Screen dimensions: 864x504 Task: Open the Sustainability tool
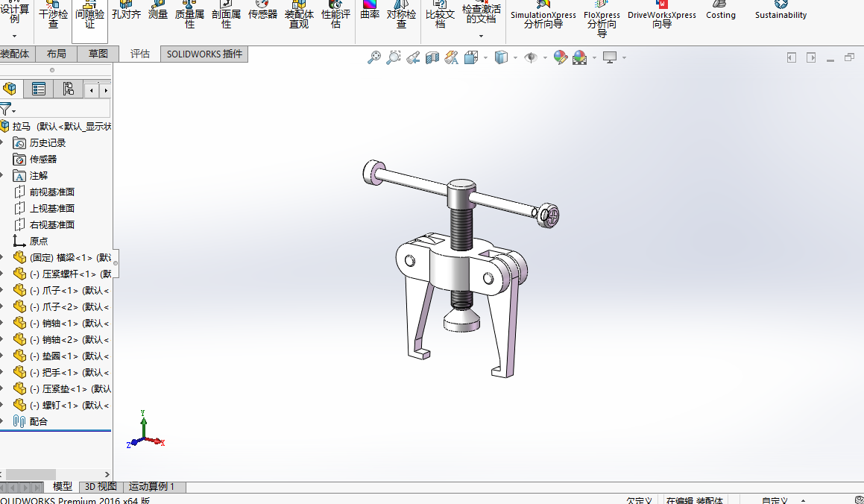[781, 10]
